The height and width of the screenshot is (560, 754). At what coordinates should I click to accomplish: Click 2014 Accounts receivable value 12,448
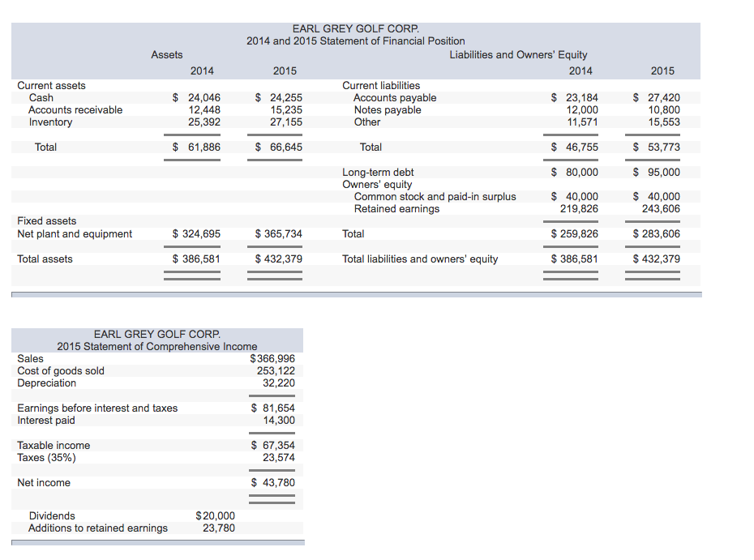click(x=204, y=109)
